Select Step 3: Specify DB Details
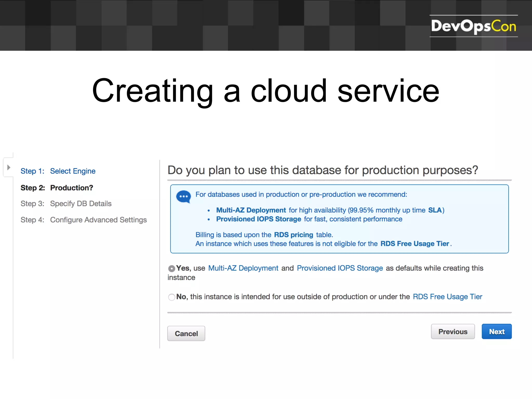The image size is (532, 399). coord(66,203)
